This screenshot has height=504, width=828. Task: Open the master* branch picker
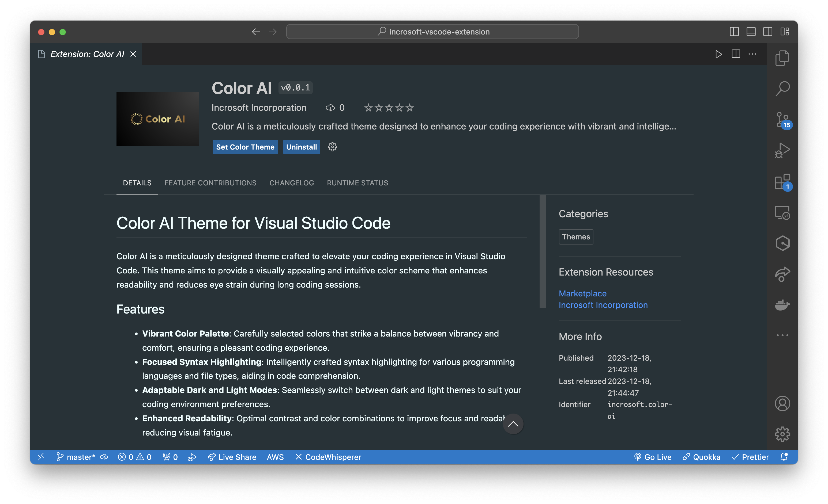[76, 457]
